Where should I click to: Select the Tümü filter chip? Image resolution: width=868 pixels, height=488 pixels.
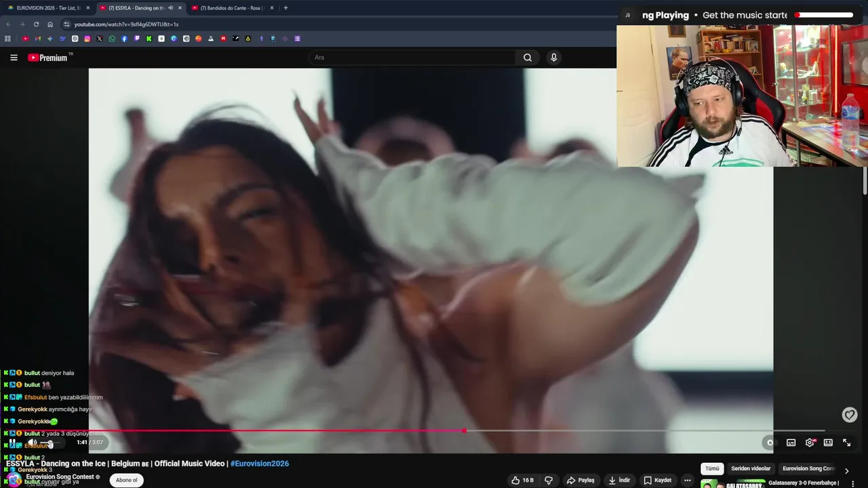click(712, 468)
